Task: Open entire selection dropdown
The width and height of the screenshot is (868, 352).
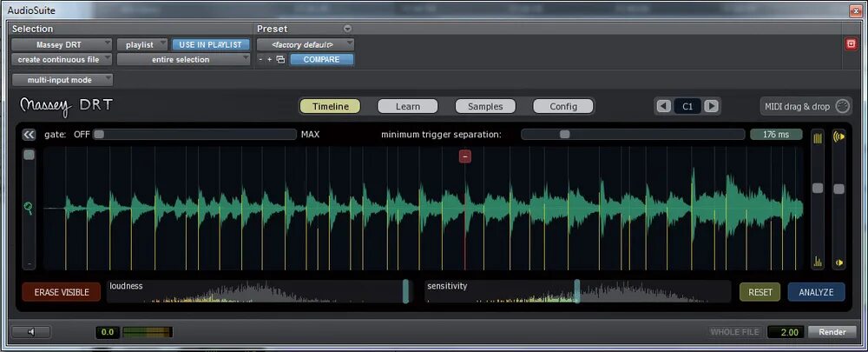Action: (184, 59)
